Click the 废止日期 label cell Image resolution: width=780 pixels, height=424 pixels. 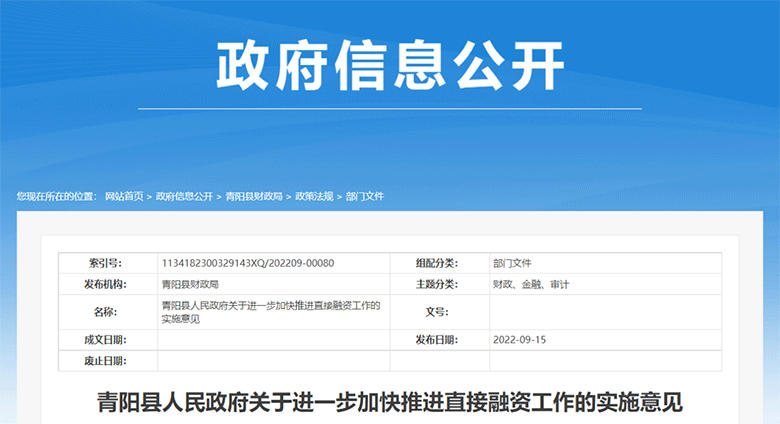pos(104,360)
